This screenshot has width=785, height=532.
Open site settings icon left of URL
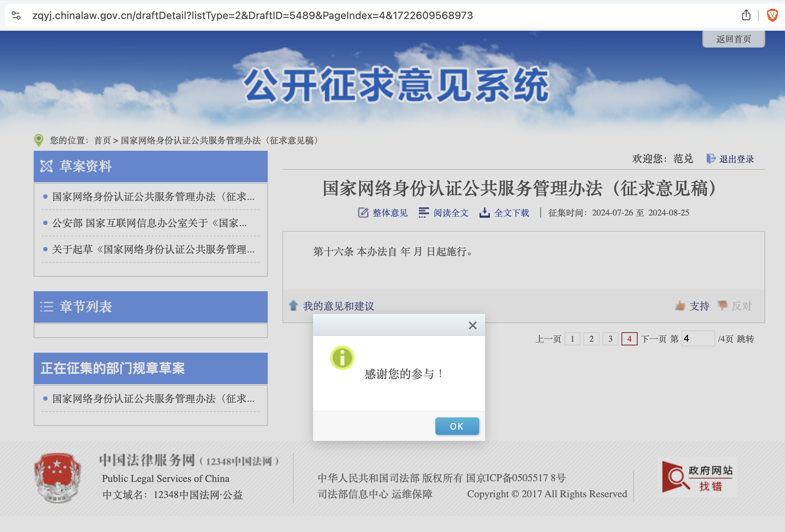[16, 15]
